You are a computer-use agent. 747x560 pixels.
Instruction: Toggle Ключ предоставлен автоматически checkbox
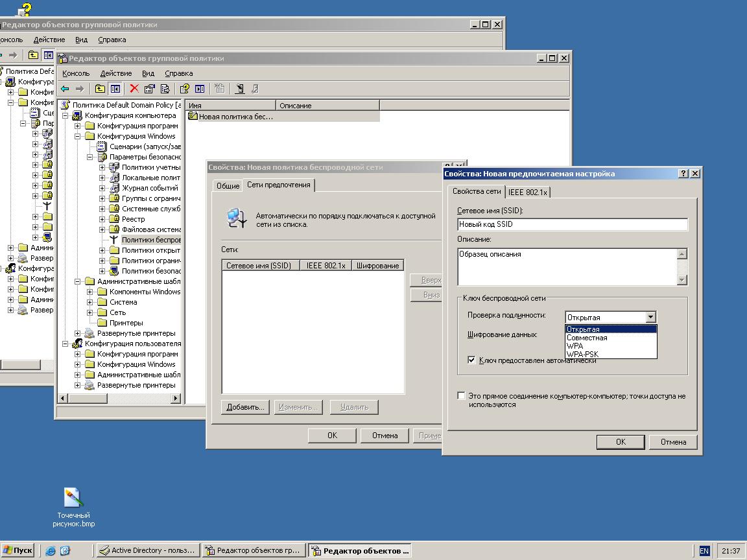[471, 360]
